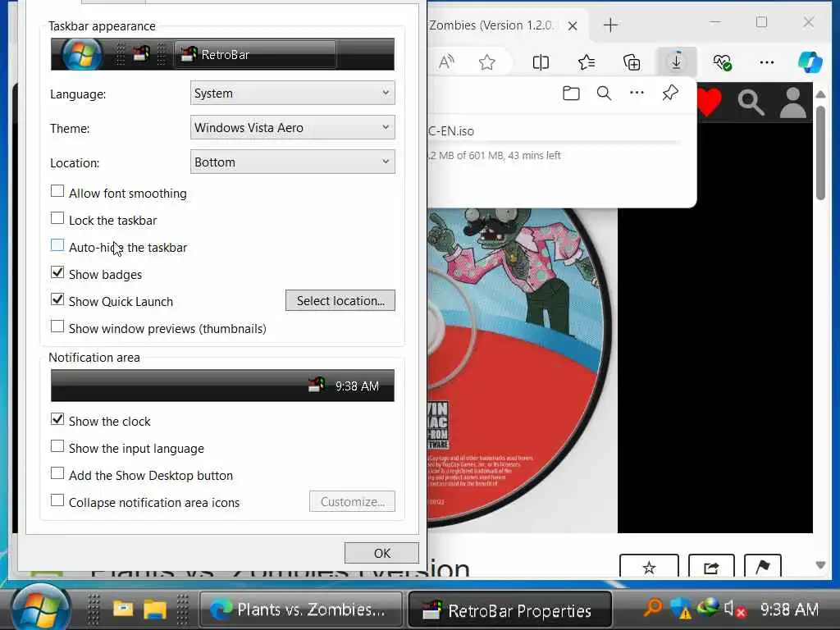This screenshot has height=630, width=840.
Task: Click the Windows Security tray icon
Action: pyautogui.click(x=681, y=609)
